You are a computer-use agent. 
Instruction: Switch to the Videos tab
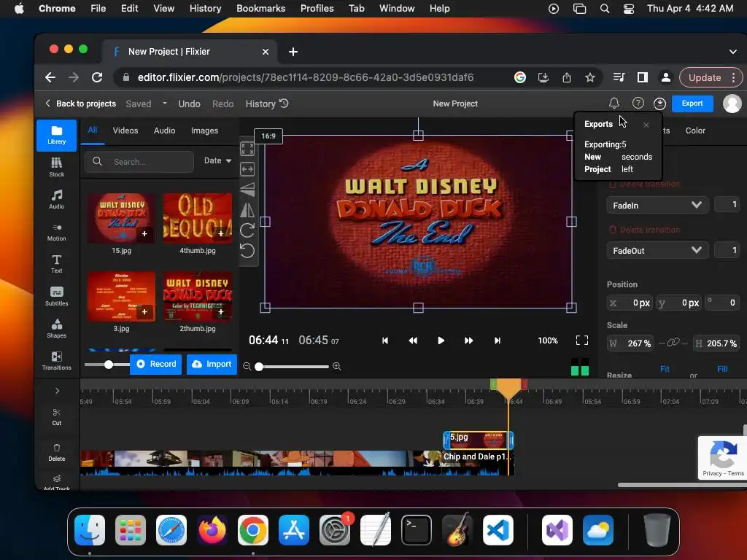125,131
